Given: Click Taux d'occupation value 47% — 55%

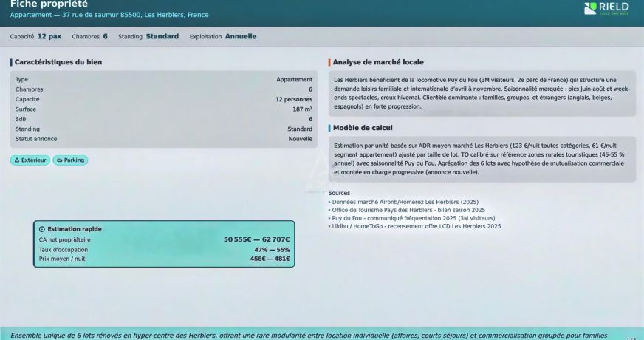Looking at the screenshot, I should point(272,250).
